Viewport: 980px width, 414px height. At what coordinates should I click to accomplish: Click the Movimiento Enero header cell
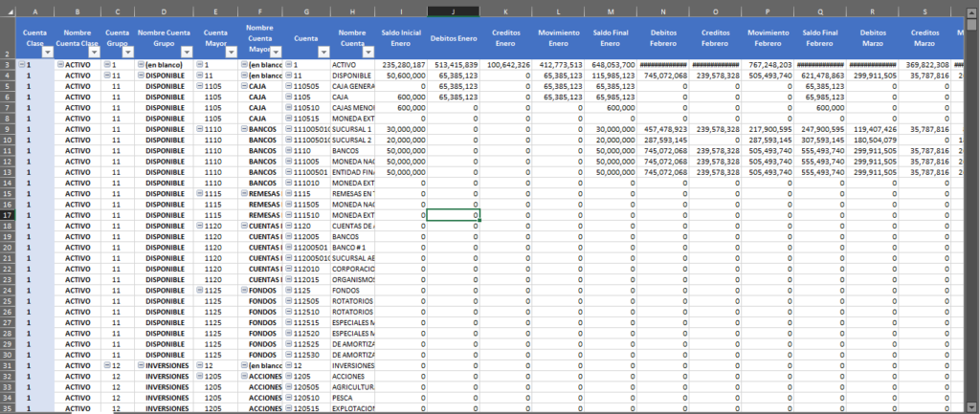[559, 38]
